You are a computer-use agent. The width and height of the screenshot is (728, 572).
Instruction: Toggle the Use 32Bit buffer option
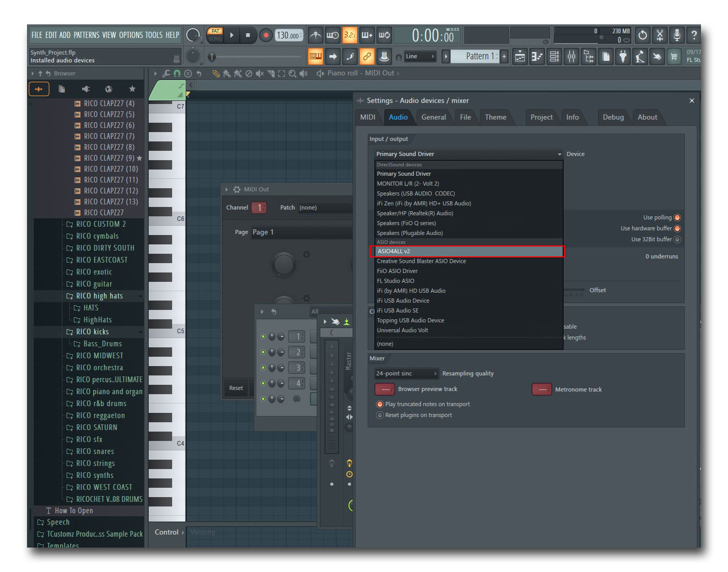[677, 240]
